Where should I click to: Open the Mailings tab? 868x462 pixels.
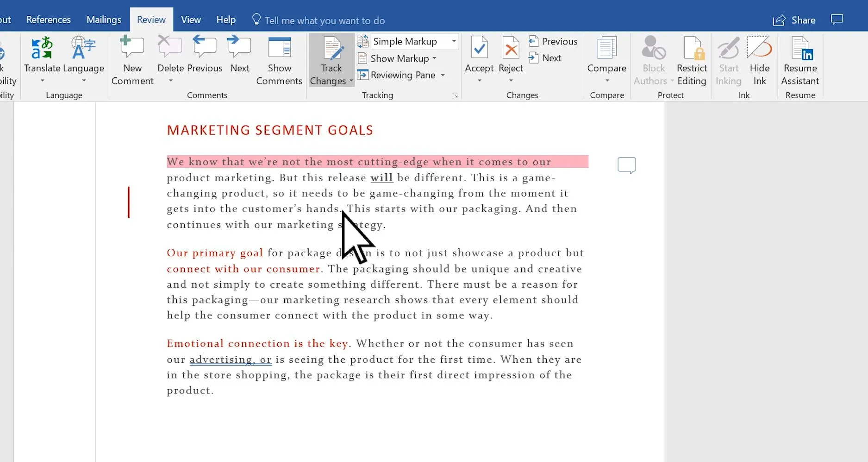pyautogui.click(x=103, y=19)
